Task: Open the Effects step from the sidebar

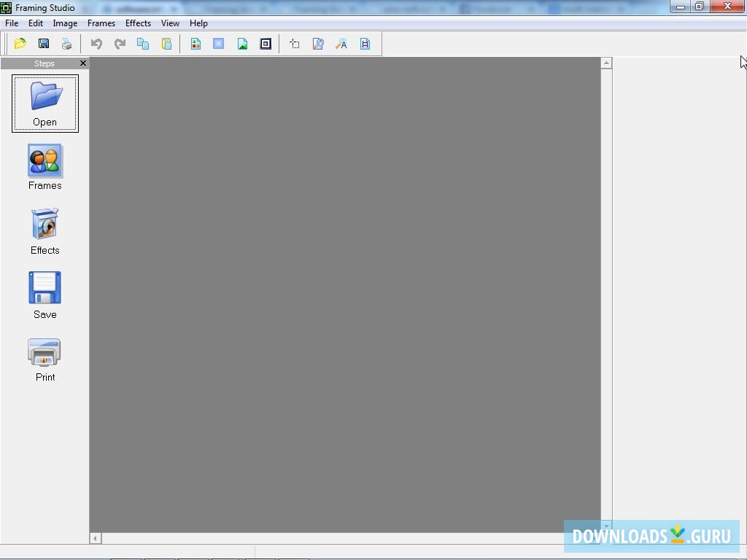Action: (x=44, y=231)
